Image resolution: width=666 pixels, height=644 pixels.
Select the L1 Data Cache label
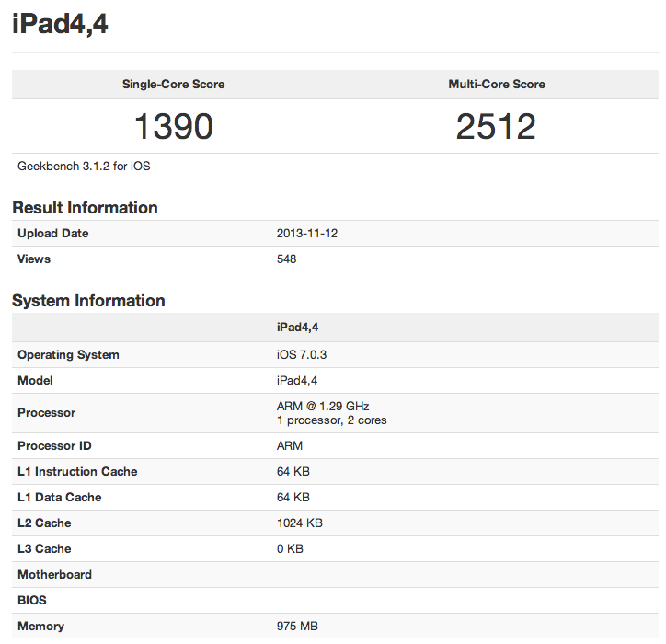[60, 498]
